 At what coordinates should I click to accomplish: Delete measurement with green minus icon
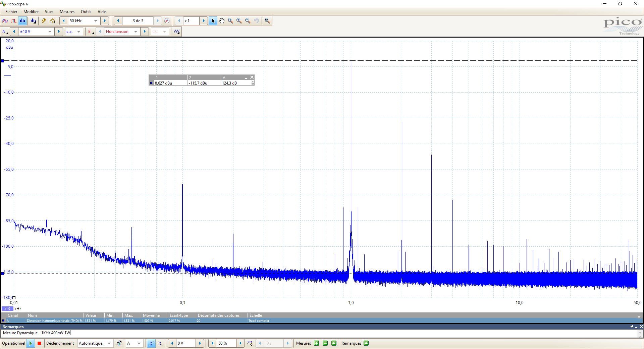[x=325, y=343]
